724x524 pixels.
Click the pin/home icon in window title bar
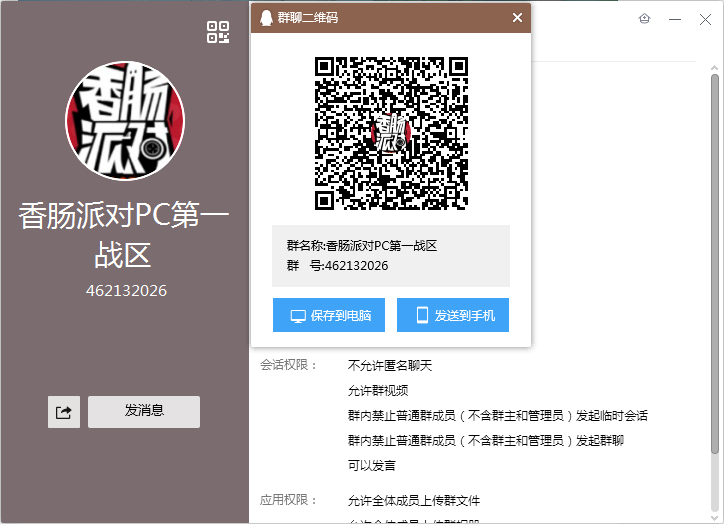tap(645, 18)
